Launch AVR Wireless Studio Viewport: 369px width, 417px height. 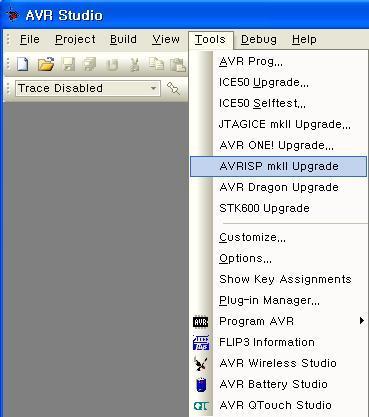(x=278, y=363)
